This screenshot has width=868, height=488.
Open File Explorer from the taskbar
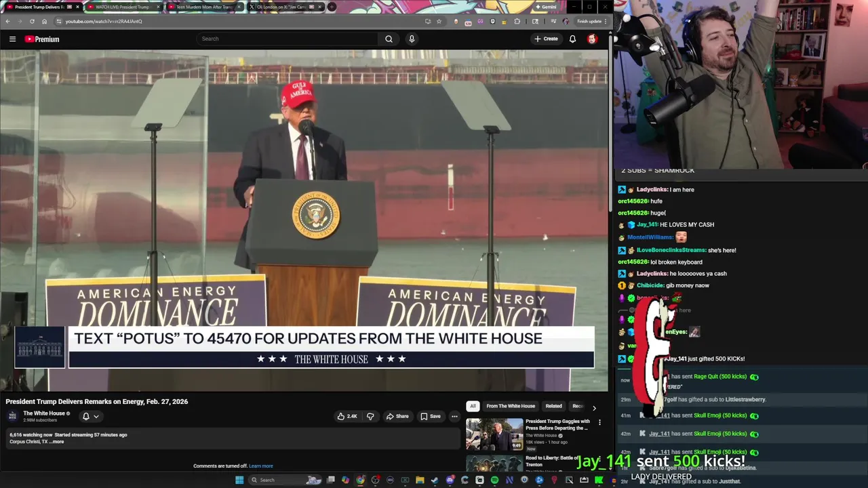click(420, 480)
